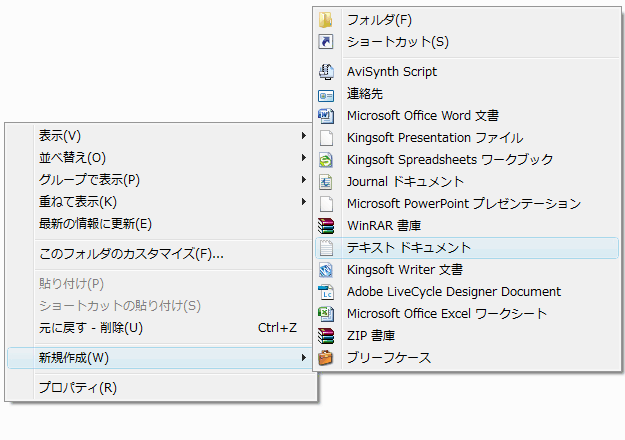Expand the 表示(V) submenu arrow

point(304,136)
